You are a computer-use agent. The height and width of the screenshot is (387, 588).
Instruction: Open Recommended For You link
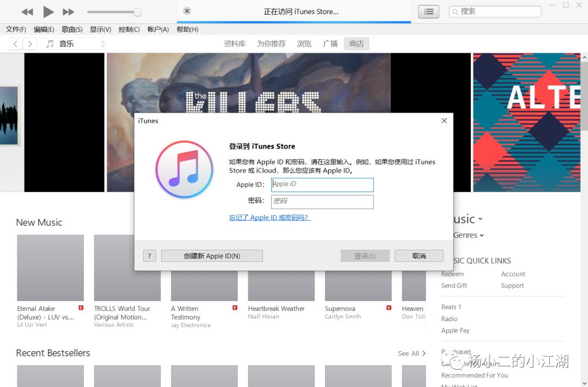pos(474,375)
